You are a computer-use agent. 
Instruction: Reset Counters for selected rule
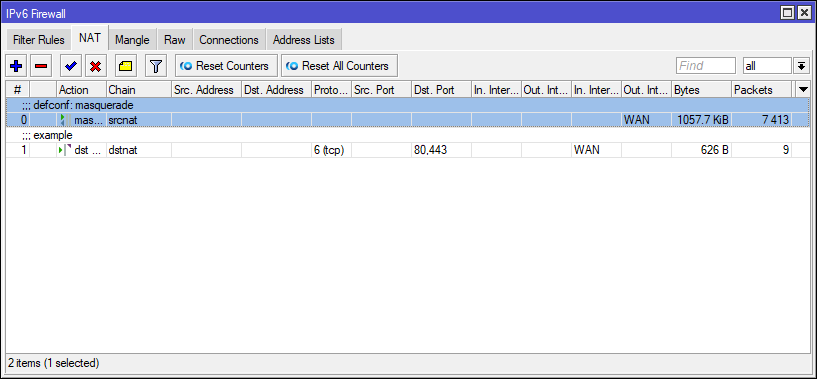pos(226,66)
